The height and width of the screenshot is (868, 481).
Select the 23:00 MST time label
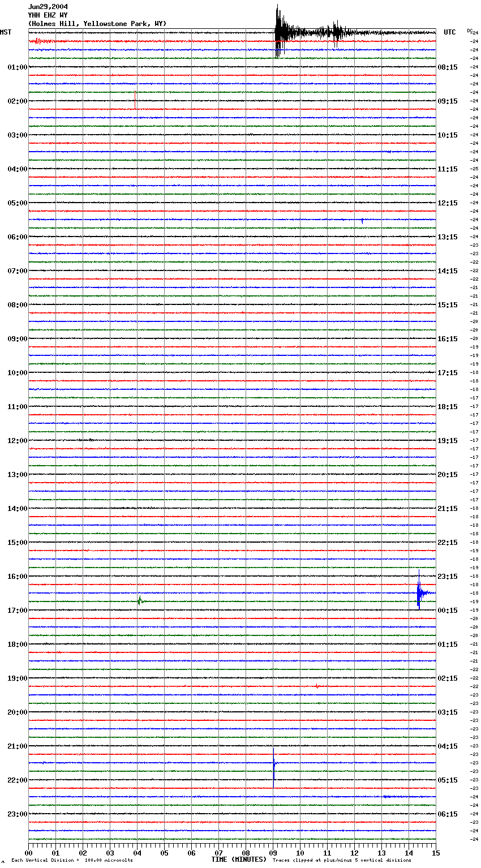point(18,814)
